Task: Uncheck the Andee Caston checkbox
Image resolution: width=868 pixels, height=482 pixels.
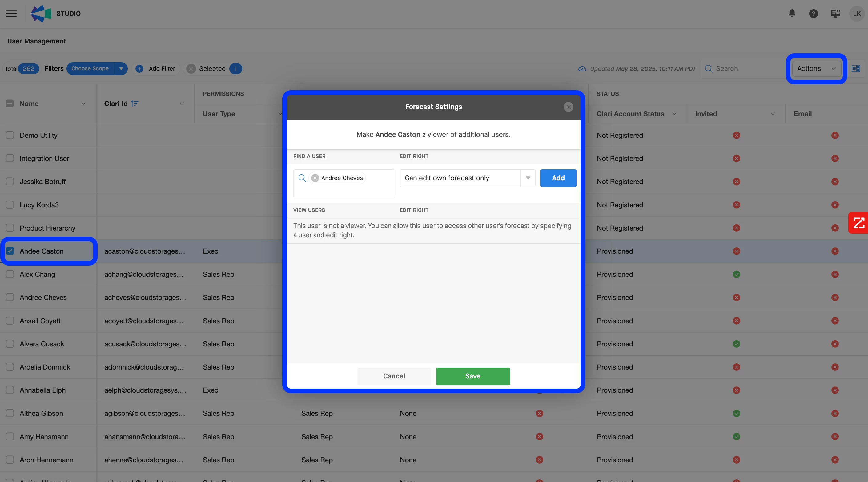Action: click(x=10, y=251)
